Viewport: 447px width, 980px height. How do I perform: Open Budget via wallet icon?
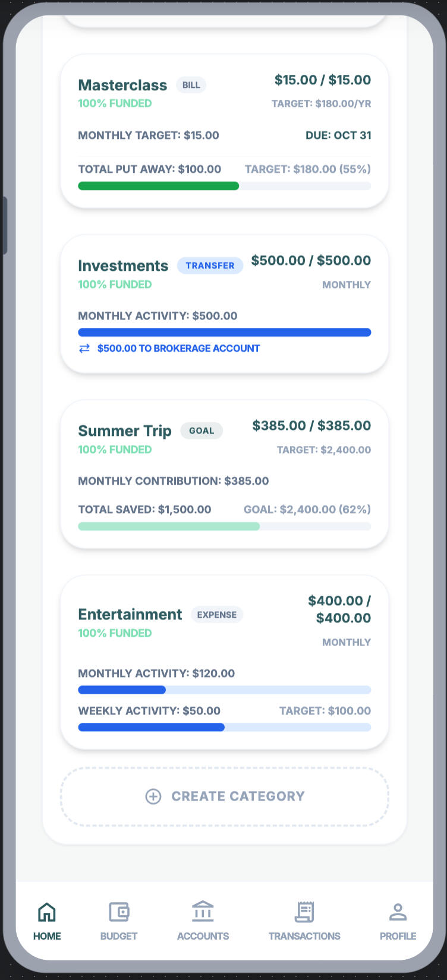pos(119,912)
